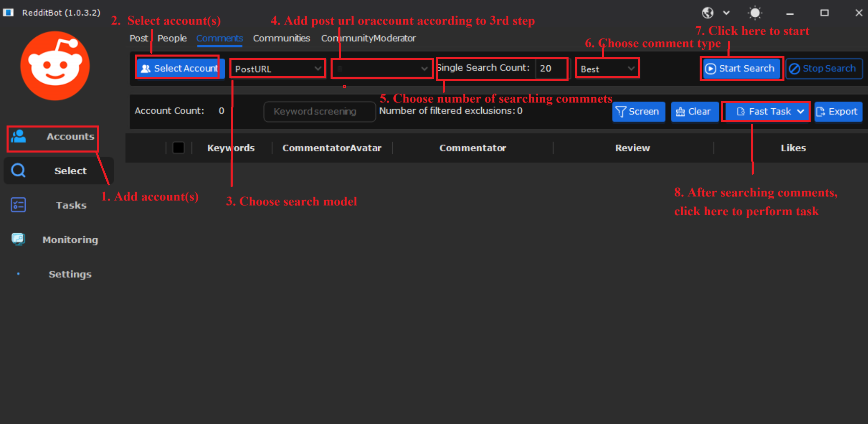Click the RedditBot app icon in title bar
868x424 pixels.
(8, 12)
